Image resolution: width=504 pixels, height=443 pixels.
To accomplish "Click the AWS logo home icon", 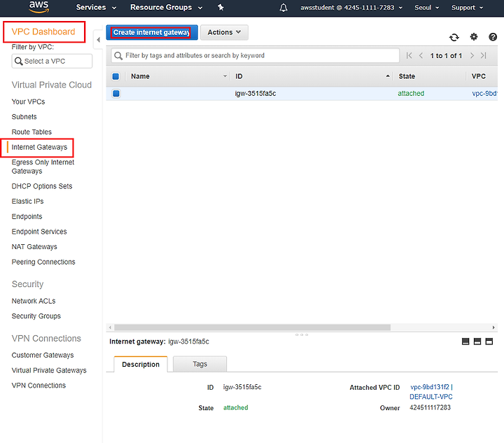I will [39, 7].
